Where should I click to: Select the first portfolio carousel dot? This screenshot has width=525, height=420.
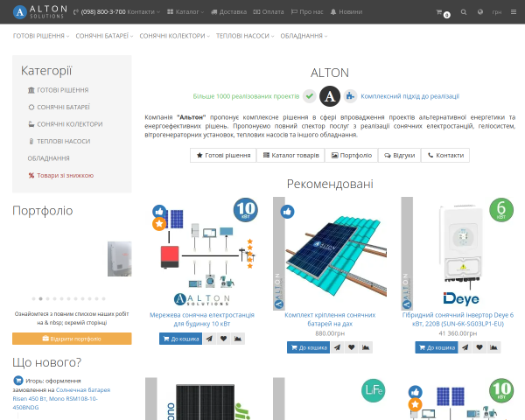point(33,298)
